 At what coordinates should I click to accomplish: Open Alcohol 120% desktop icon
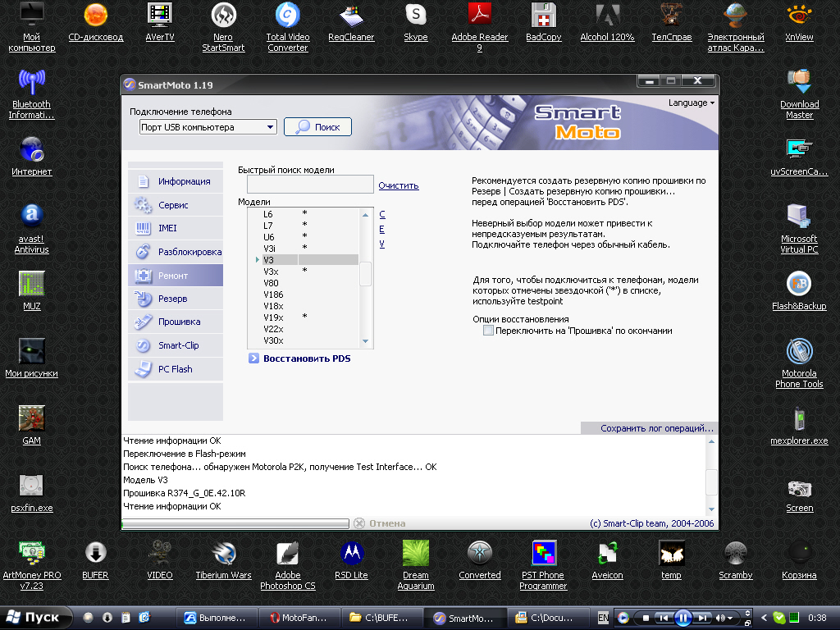pyautogui.click(x=607, y=22)
